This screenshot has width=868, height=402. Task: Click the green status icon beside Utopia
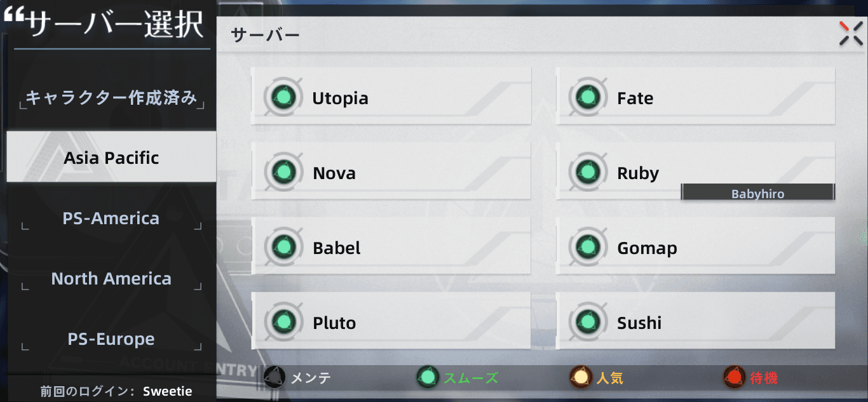(281, 97)
